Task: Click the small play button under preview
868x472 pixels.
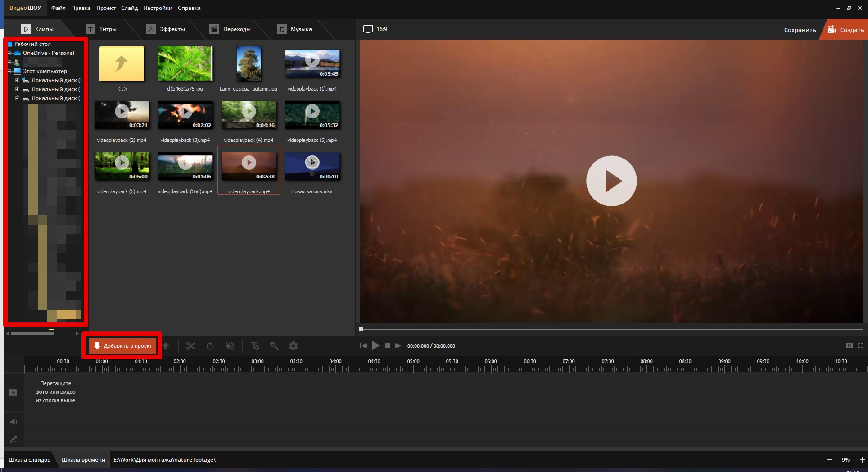Action: [x=375, y=346]
